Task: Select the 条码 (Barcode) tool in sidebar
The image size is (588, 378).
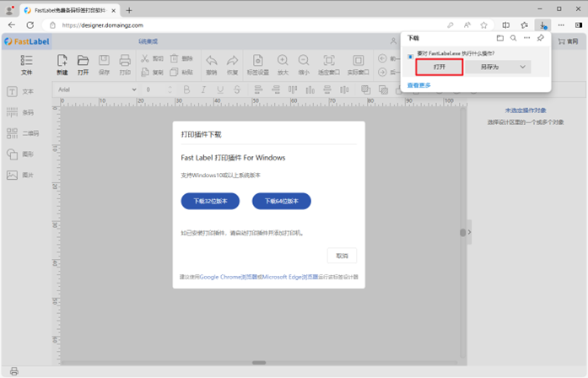Action: [x=20, y=112]
